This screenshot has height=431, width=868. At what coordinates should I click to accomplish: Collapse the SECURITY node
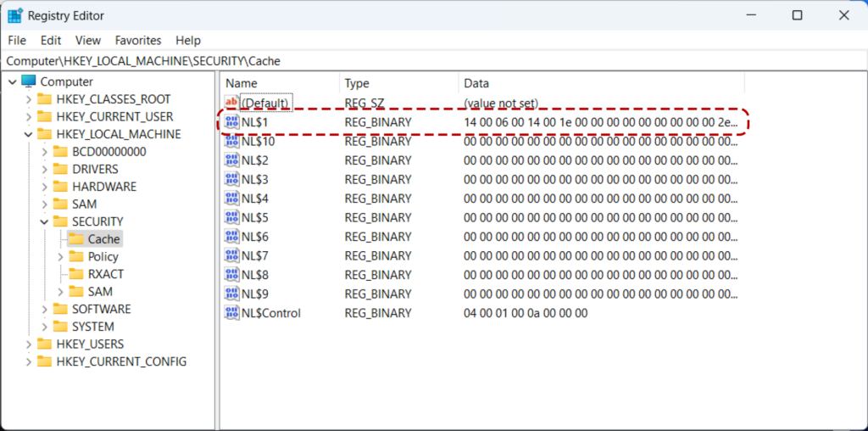tap(44, 221)
